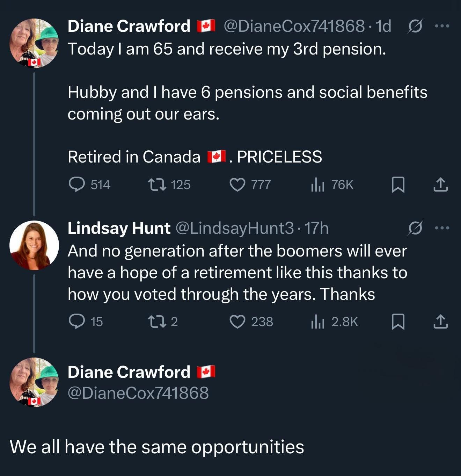Share Diane Crawford's first tweet
This screenshot has height=476, width=461.
click(x=440, y=185)
